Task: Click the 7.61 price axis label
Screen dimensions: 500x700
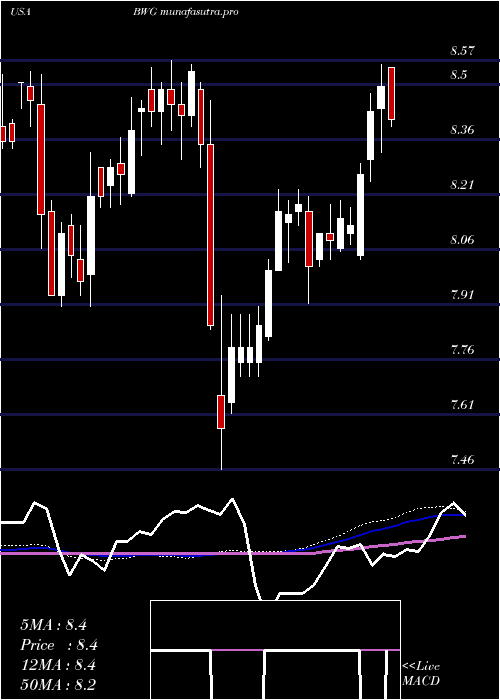Action: (x=462, y=405)
